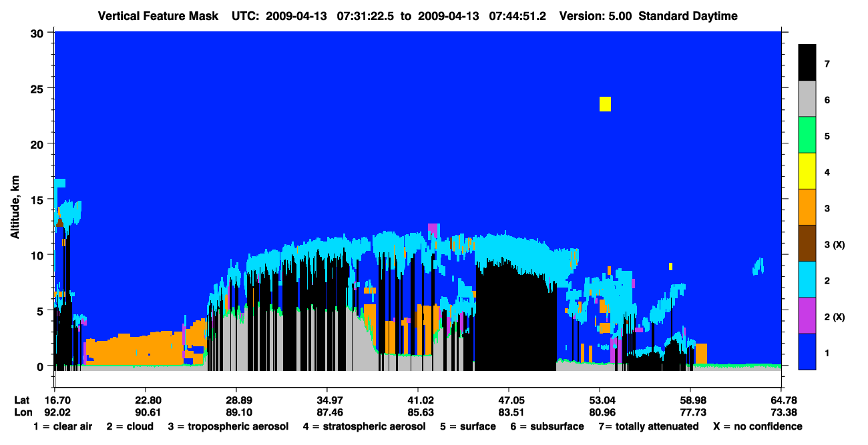Click the Standard Daytime text

coord(688,16)
